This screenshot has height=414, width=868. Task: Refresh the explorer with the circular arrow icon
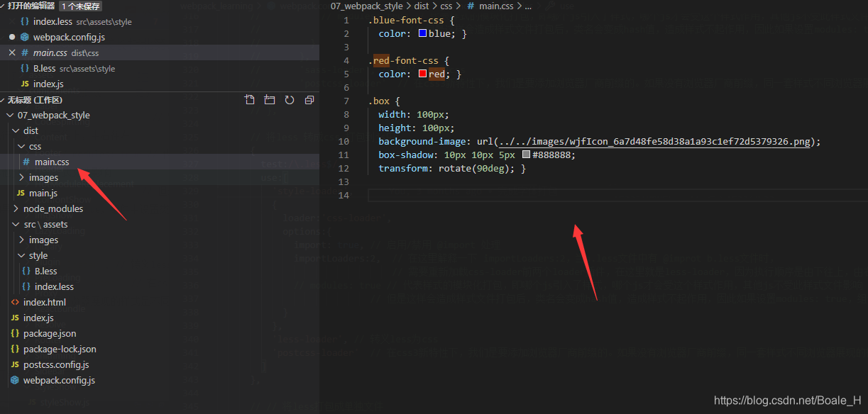(290, 100)
